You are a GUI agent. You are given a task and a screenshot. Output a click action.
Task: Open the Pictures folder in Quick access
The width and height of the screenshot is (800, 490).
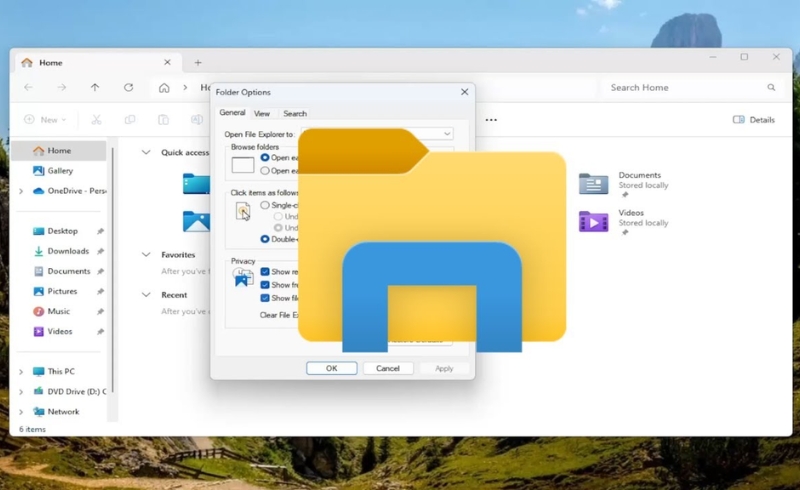[x=196, y=221]
